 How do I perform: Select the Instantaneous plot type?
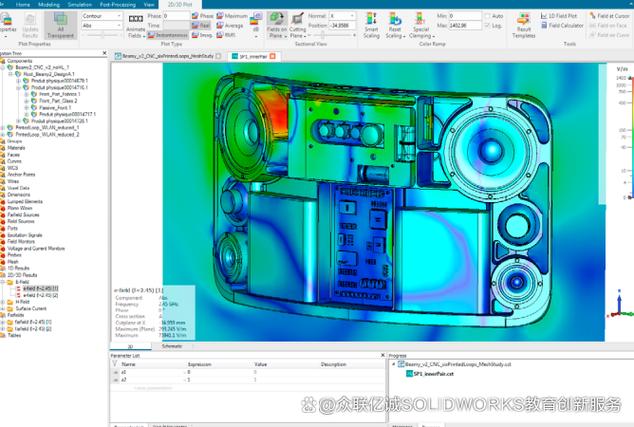coord(167,35)
